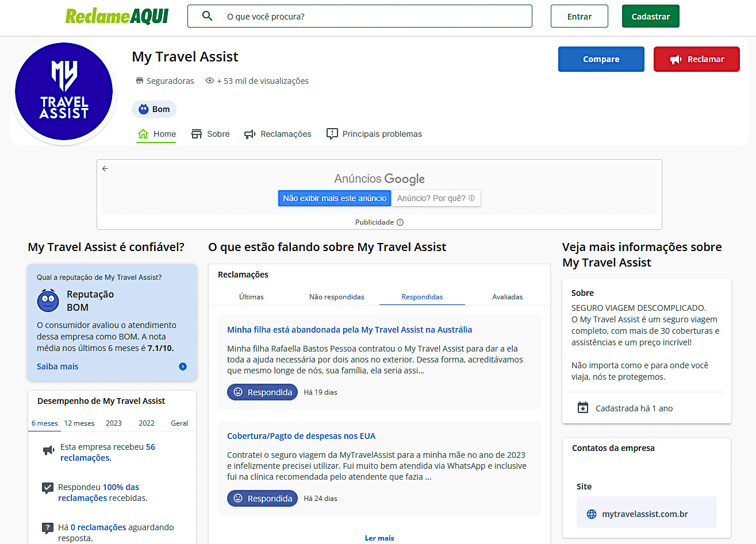756x544 pixels.
Task: Open complaint 'Minha filha está abandonada' title
Action: point(350,330)
